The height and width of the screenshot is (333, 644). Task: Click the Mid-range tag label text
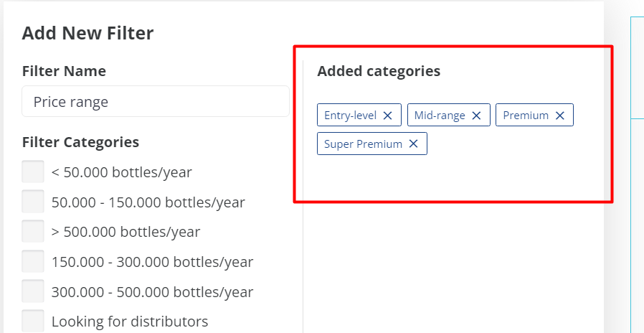pyautogui.click(x=440, y=116)
